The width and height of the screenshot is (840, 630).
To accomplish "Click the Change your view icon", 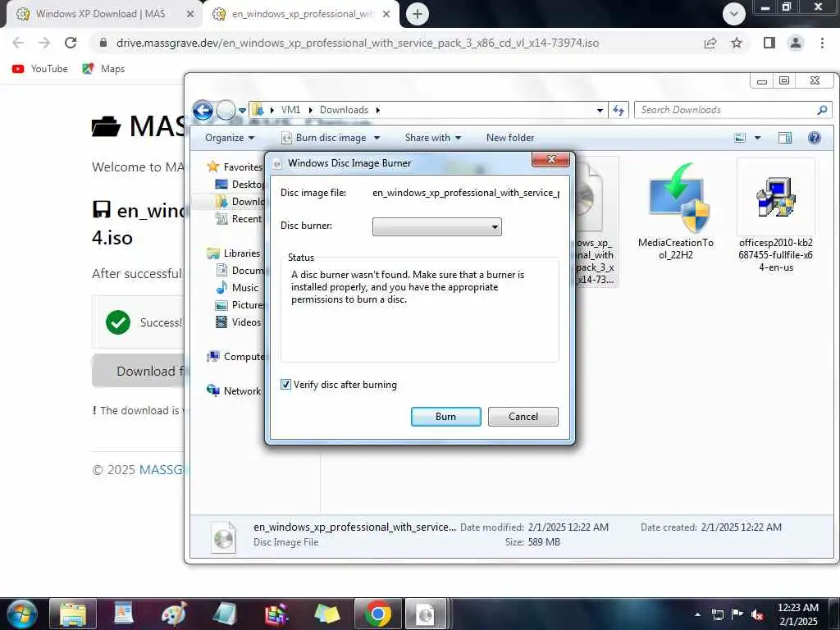I will [741, 138].
